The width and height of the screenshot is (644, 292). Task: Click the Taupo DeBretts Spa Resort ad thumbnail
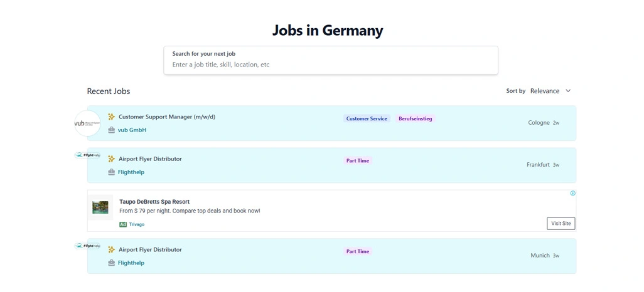[x=100, y=207]
